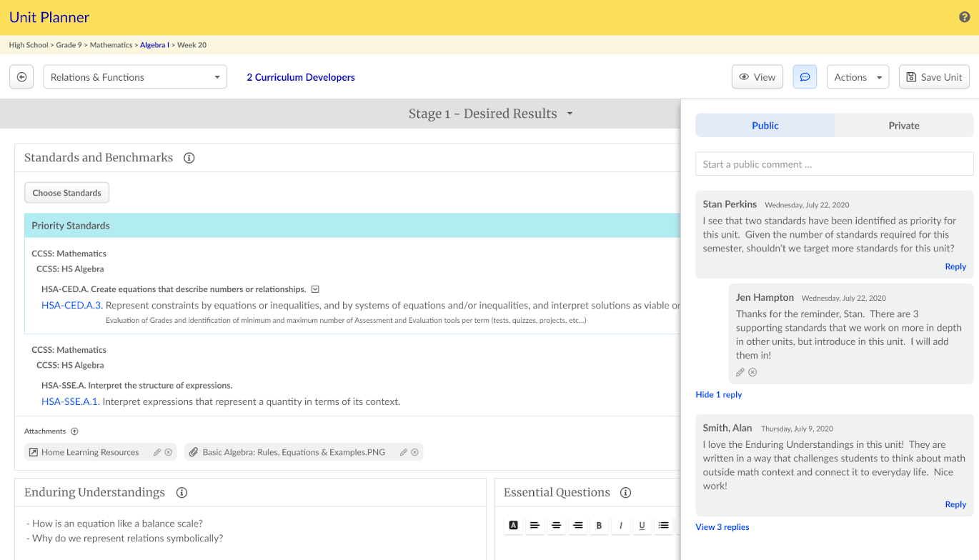This screenshot has height=560, width=979.
Task: Toggle underline formatting in editor toolbar
Action: (x=642, y=526)
